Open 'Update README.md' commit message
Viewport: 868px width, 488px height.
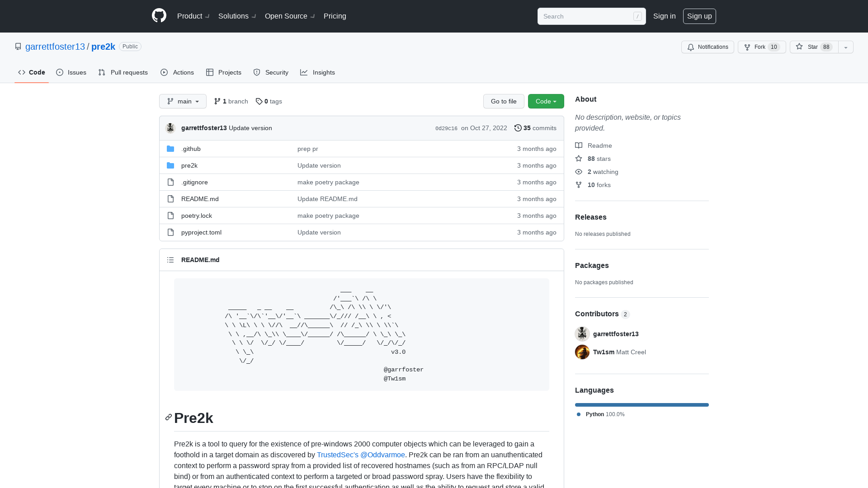tap(327, 199)
